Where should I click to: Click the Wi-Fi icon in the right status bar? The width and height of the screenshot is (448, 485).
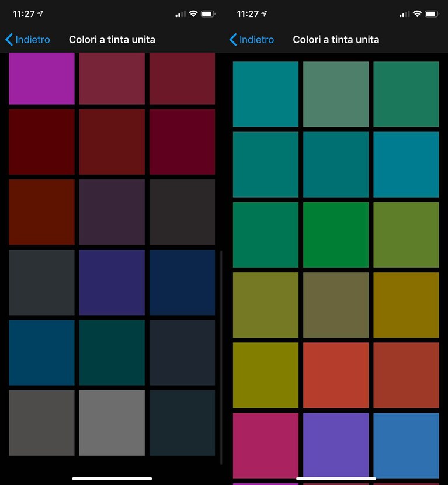[417, 13]
